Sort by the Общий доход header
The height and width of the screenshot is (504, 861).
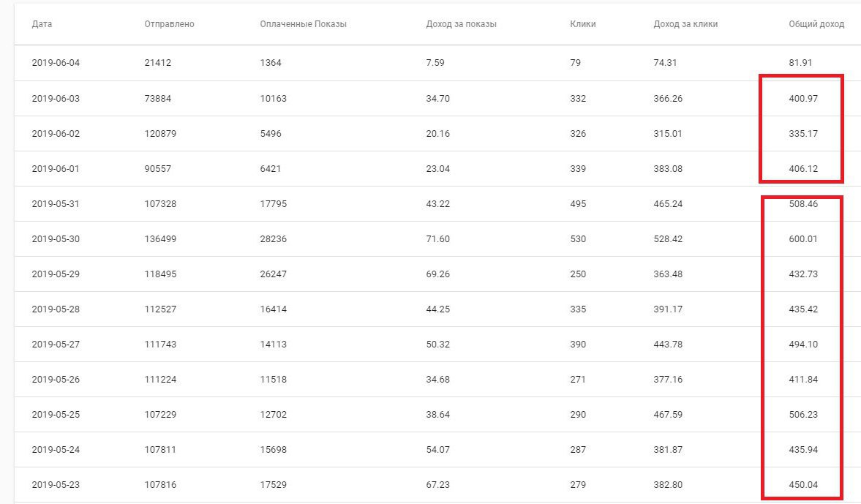click(x=816, y=24)
